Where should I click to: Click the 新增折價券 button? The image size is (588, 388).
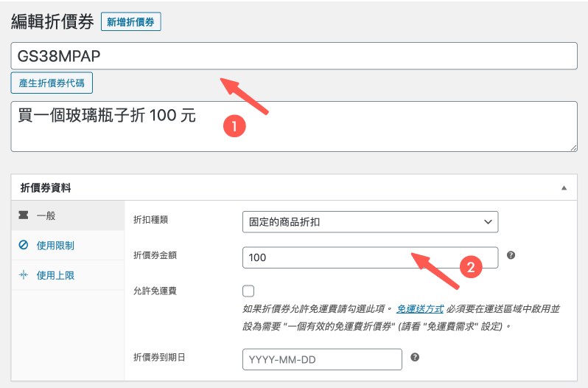click(x=130, y=22)
